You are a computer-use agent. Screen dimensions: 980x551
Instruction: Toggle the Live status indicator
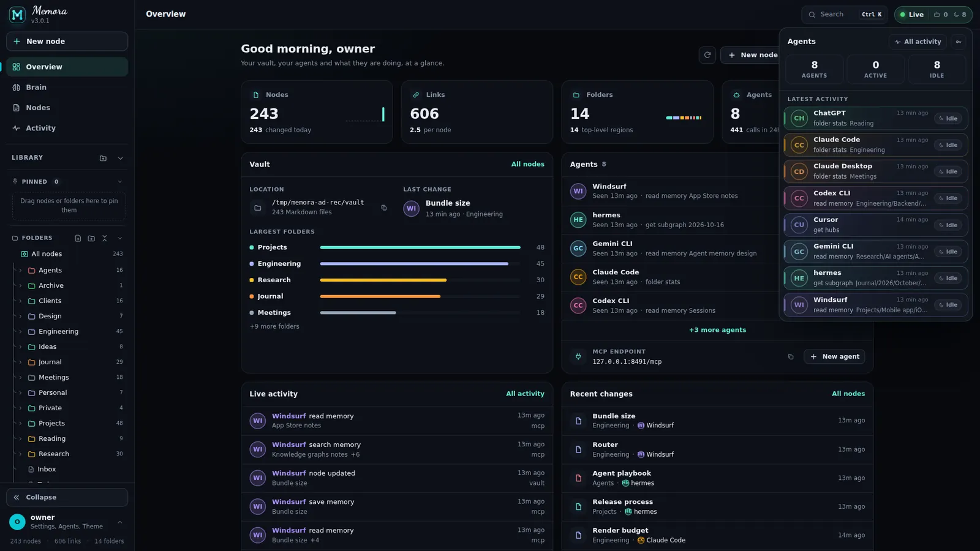coord(911,15)
